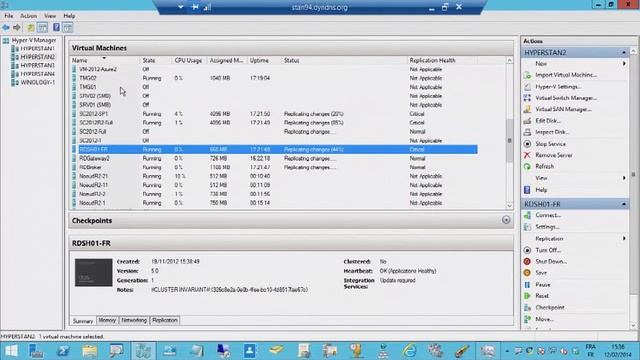Open Hyper-V Settings action
This screenshot has height=360, width=640.
(x=558, y=87)
